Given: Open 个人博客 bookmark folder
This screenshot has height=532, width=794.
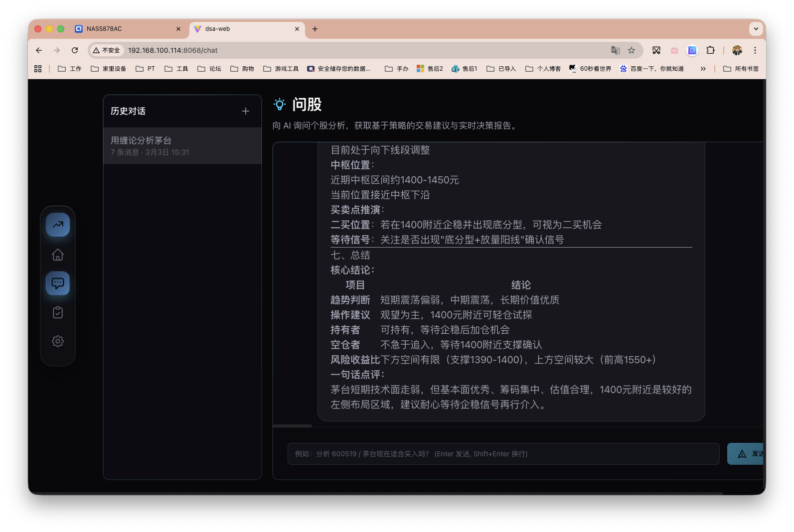Looking at the screenshot, I should click(543, 69).
